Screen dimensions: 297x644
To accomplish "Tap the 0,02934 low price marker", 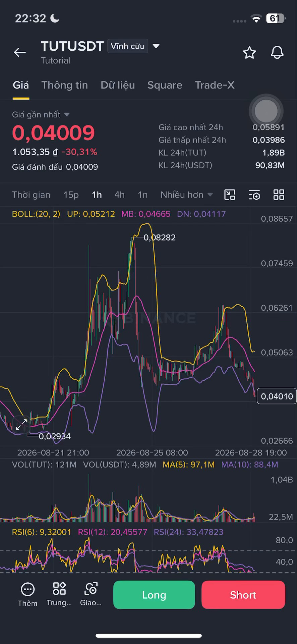I will pyautogui.click(x=55, y=436).
